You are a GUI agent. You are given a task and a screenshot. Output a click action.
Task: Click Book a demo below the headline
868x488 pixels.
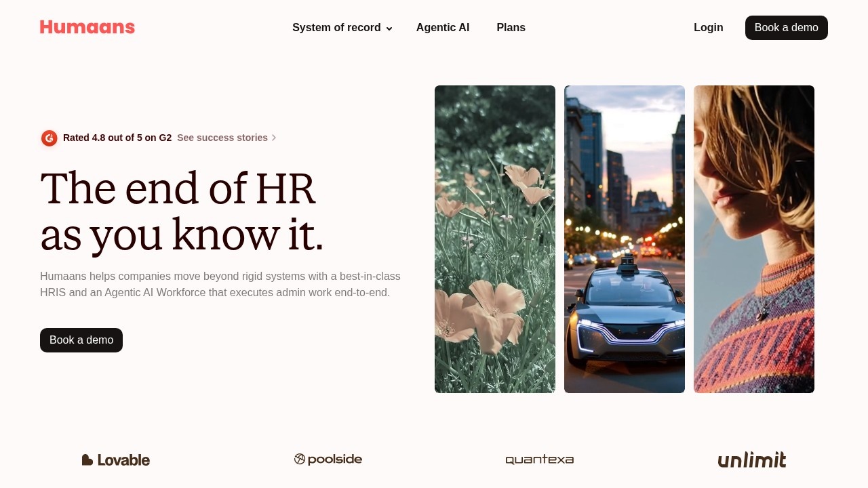(x=81, y=340)
